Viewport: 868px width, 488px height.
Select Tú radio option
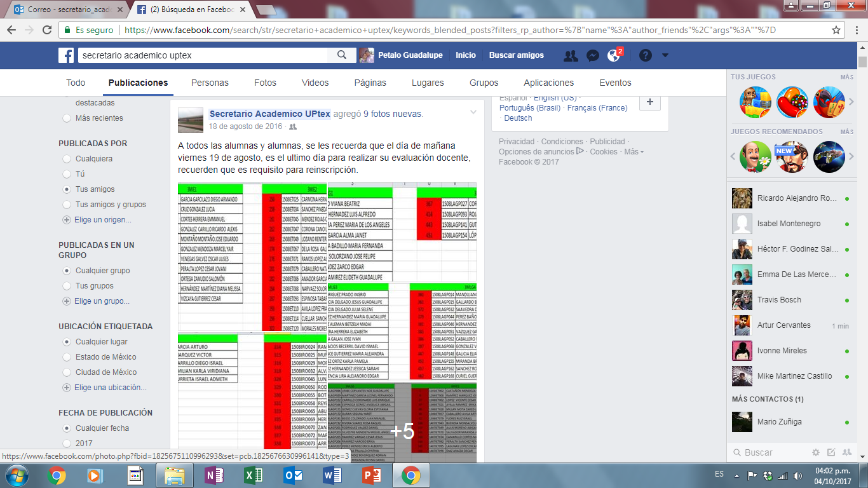point(67,174)
